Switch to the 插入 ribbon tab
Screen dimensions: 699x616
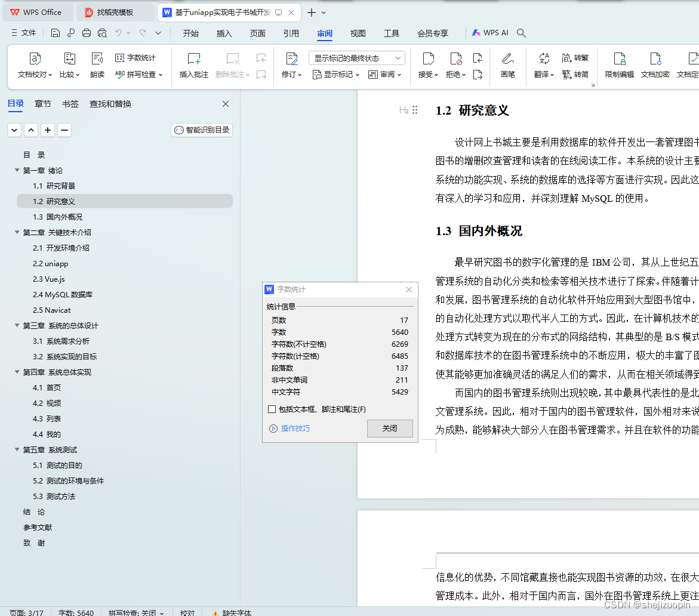(x=224, y=33)
